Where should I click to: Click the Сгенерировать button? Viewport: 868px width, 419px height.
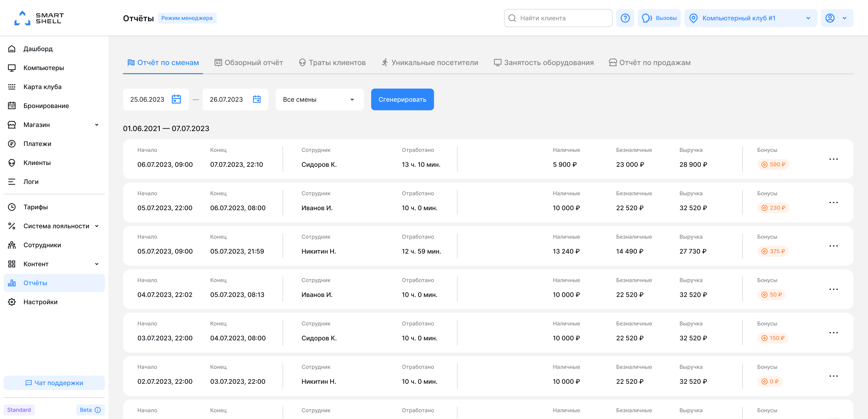(x=402, y=99)
